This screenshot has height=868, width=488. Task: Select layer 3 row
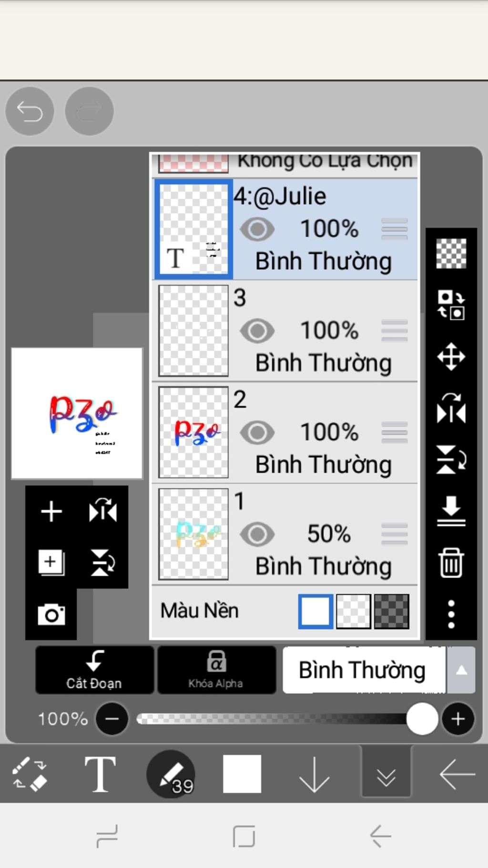click(x=285, y=331)
